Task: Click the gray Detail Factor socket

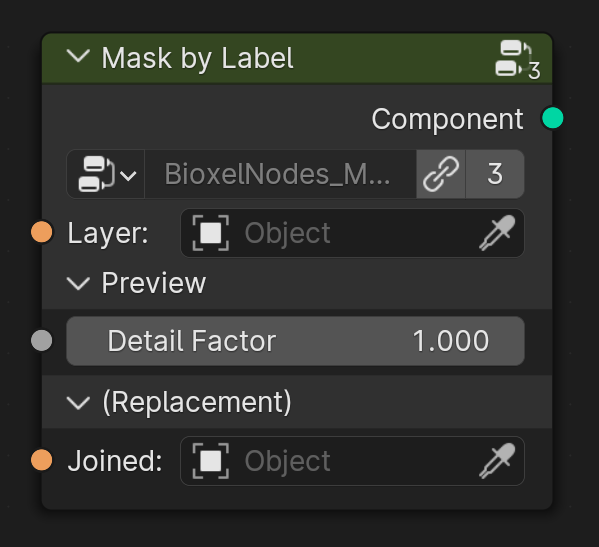Action: click(42, 340)
